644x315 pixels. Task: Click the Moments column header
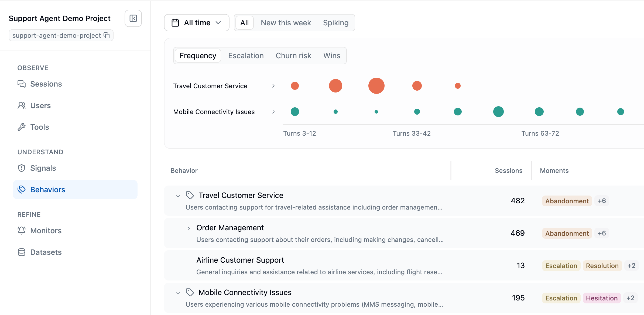(554, 170)
